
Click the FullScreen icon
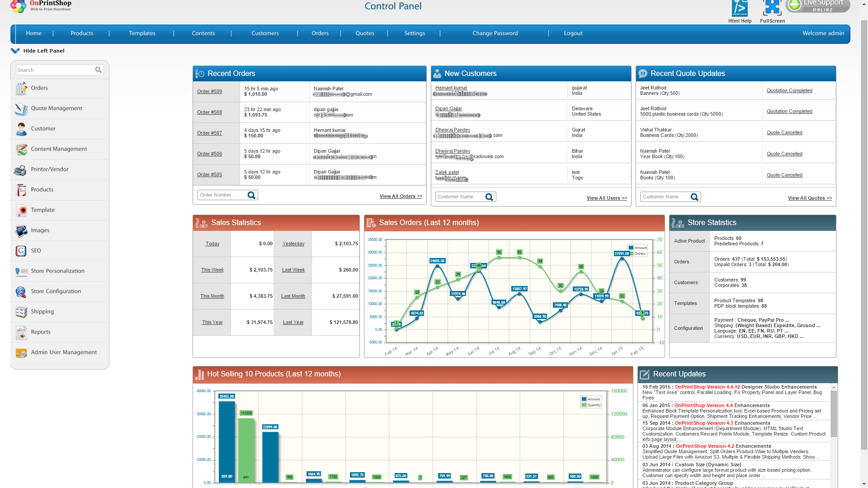coord(772,8)
